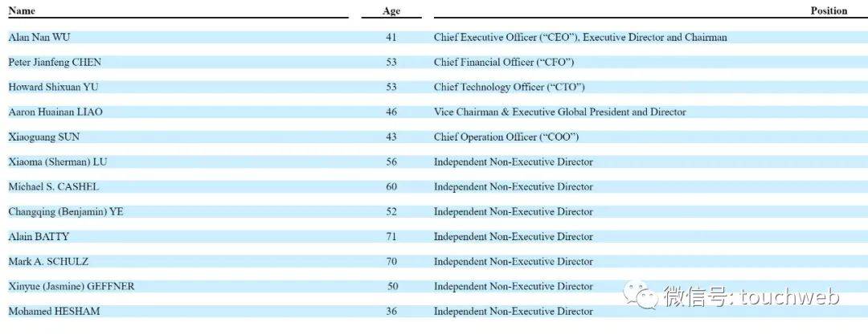Click Vice Chairman & Executive Global President text

(x=559, y=112)
